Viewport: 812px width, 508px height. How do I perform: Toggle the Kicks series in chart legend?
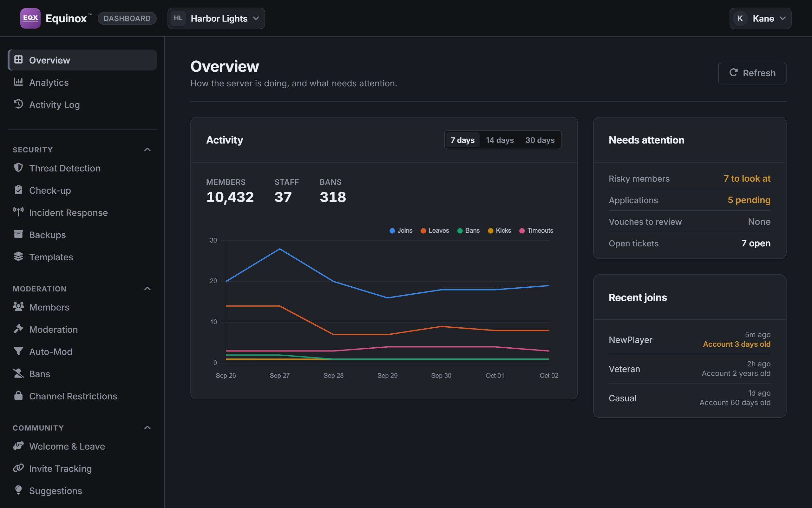(x=499, y=231)
